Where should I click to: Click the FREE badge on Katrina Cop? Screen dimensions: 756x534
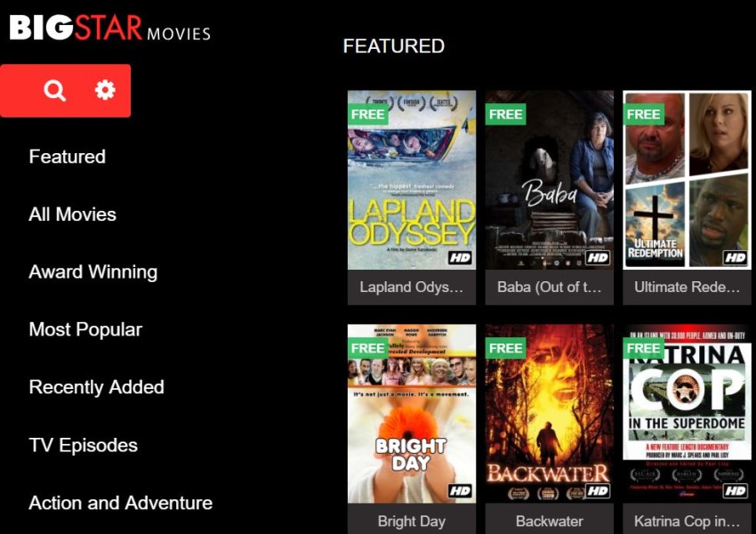pyautogui.click(x=643, y=348)
